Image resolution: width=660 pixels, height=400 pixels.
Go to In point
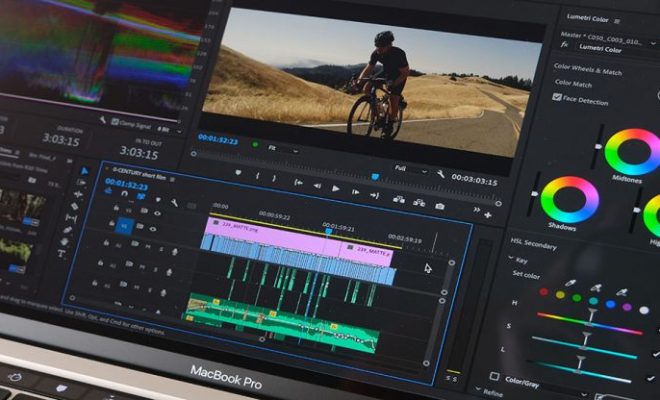click(298, 182)
